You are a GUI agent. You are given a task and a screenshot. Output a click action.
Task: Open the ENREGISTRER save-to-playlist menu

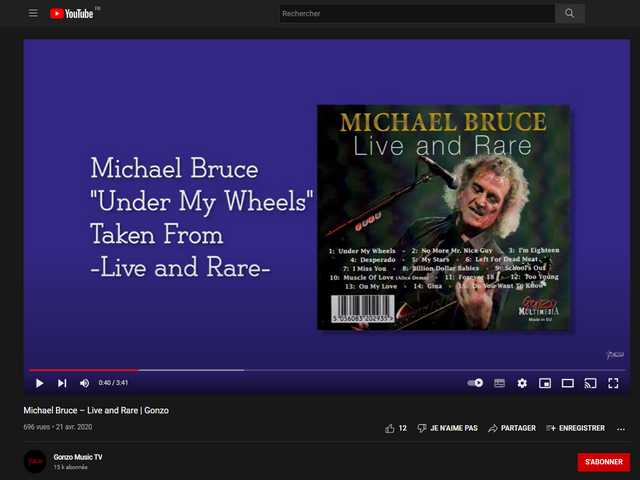pos(575,428)
